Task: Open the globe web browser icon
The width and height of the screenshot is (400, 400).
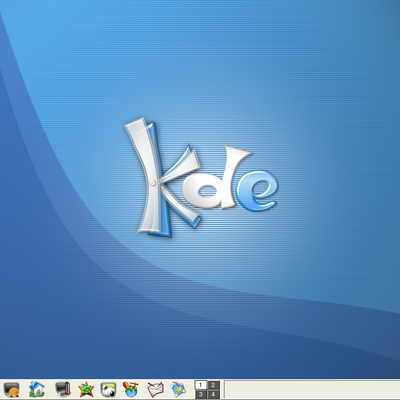Action: click(x=131, y=389)
